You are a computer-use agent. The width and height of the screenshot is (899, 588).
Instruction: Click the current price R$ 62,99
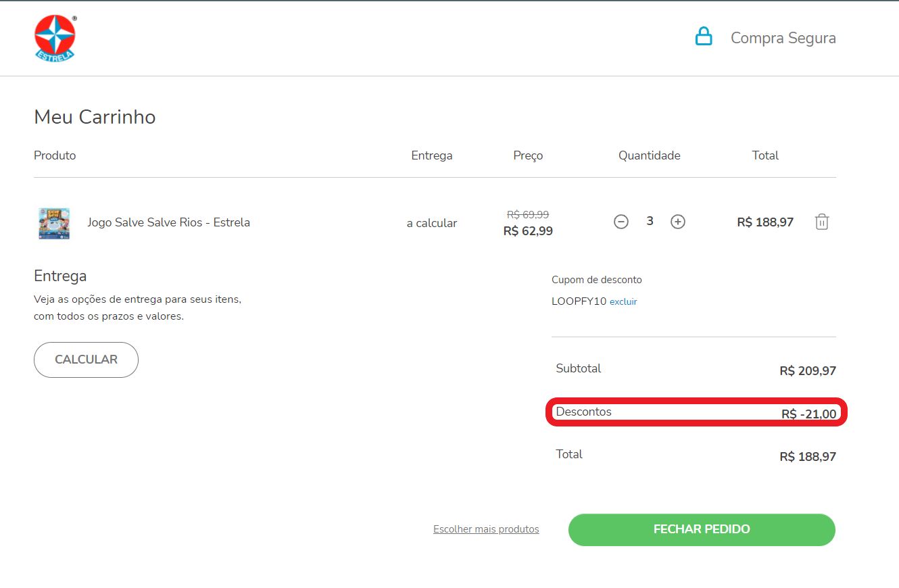coord(528,231)
